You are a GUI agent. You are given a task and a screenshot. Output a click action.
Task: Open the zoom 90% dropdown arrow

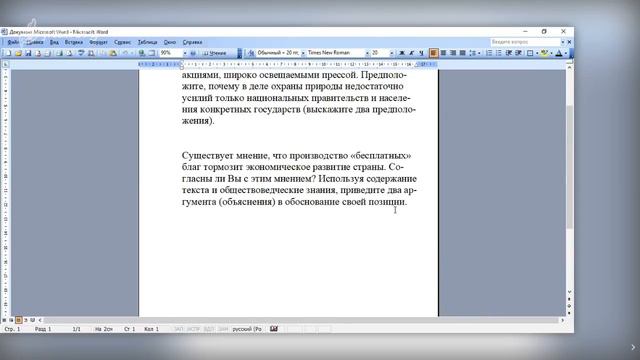[x=185, y=53]
